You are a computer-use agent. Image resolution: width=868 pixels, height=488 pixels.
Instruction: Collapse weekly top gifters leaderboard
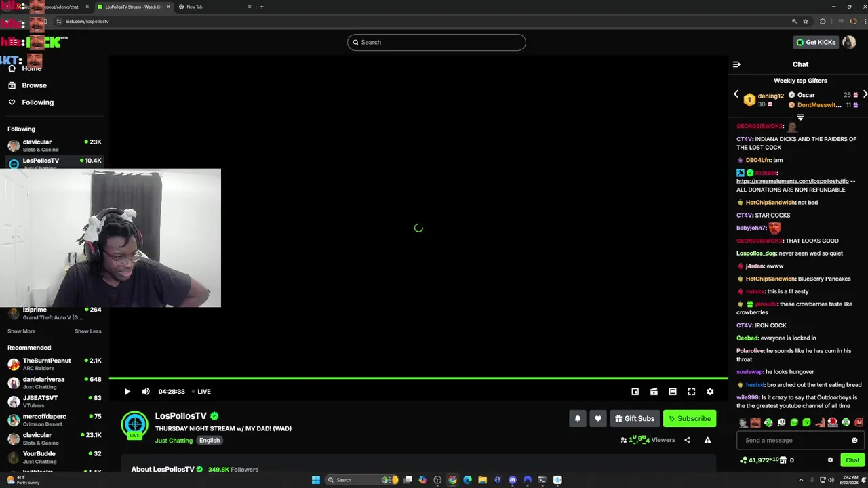(x=800, y=117)
